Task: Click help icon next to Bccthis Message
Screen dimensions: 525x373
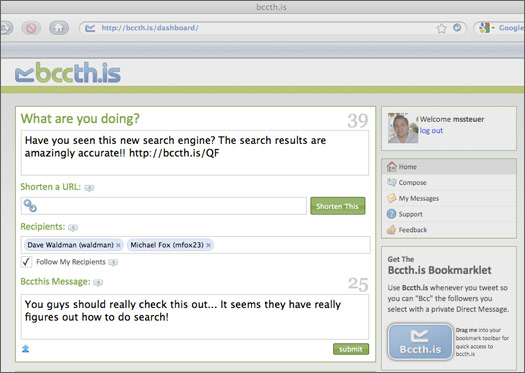Action: pyautogui.click(x=98, y=283)
